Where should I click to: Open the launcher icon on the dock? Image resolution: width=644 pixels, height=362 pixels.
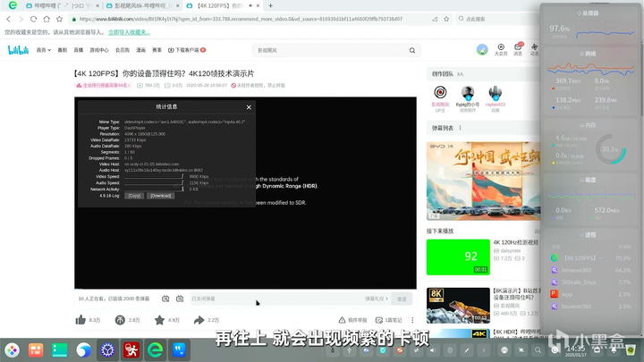12,350
